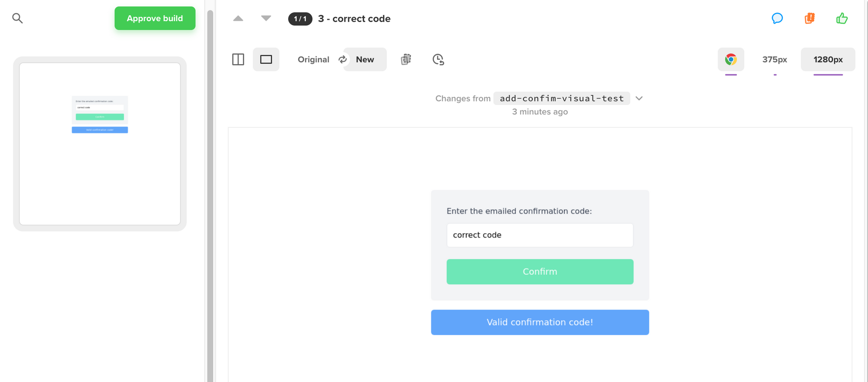Open add-confim-visual-test branch selector

pyautogui.click(x=562, y=98)
